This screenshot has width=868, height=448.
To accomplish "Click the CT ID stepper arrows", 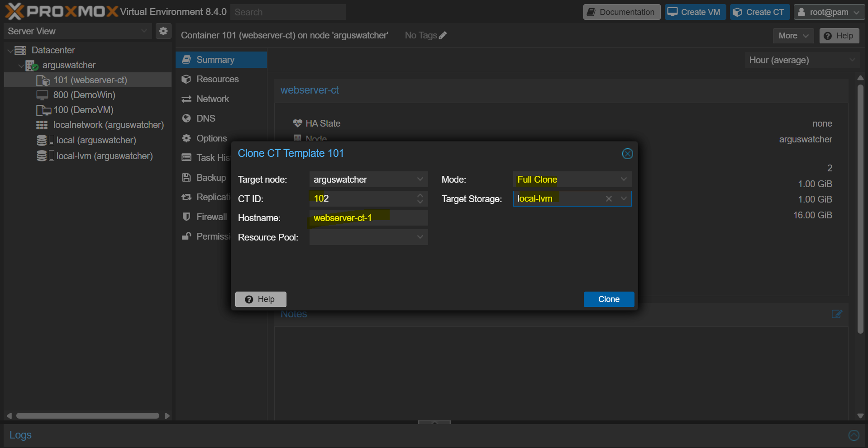I will coord(420,198).
